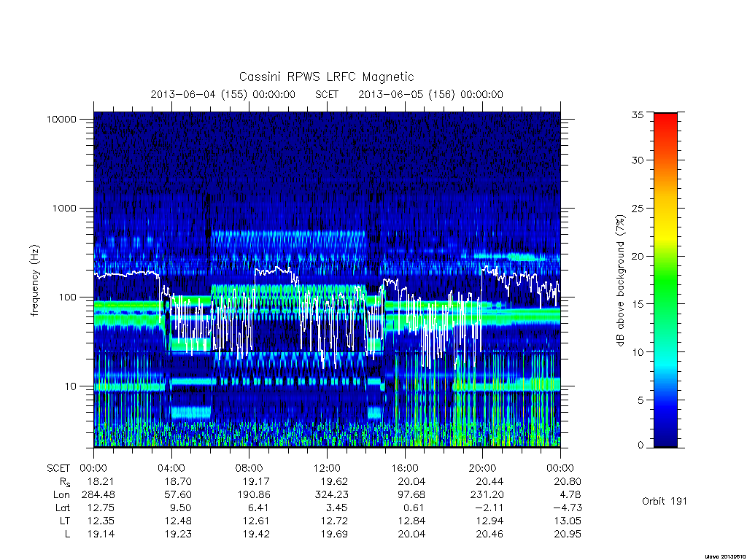Select start time "2013-06-04 (155) 00:00:00"
The height and width of the screenshot is (560, 747).
click(223, 94)
